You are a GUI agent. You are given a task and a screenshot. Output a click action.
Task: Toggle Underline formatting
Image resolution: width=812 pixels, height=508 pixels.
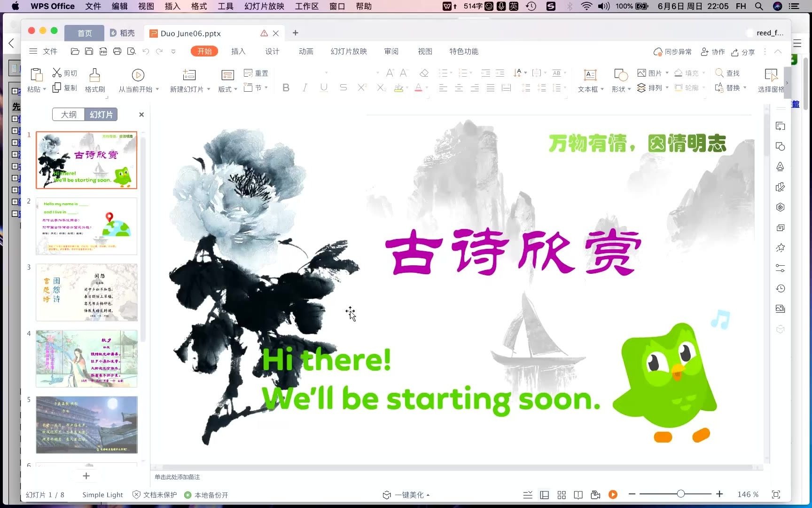tap(324, 87)
